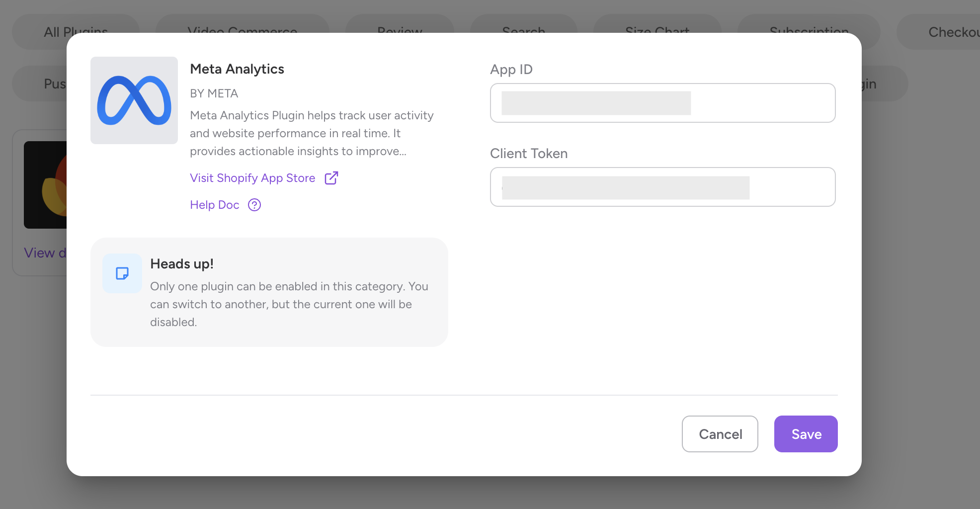This screenshot has height=509, width=980.
Task: Open the Visit Shopify App Store link
Action: pos(252,178)
